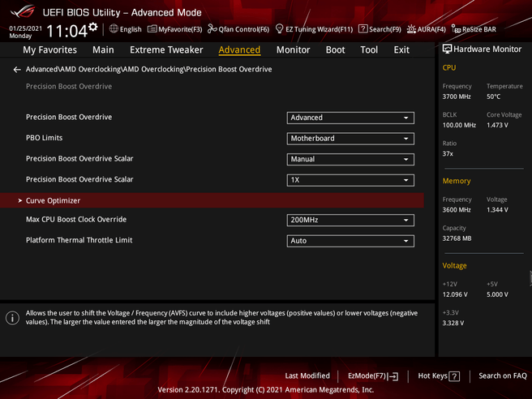The height and width of the screenshot is (399, 532).
Task: Click the ReSize BAR label
Action: point(479,29)
